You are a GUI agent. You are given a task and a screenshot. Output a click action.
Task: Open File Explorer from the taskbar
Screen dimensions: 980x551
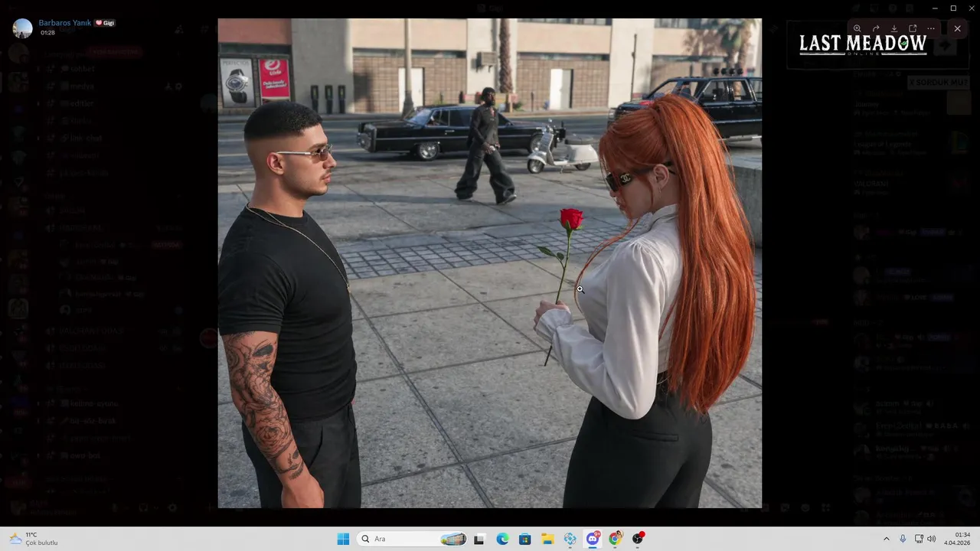click(547, 539)
